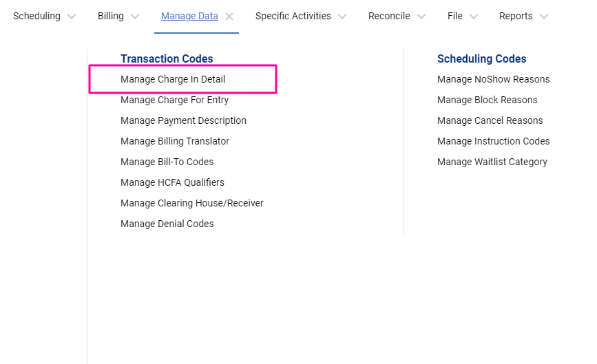Screen dimensions: 597x364
Task: Open the File menu chevron
Action: [474, 17]
